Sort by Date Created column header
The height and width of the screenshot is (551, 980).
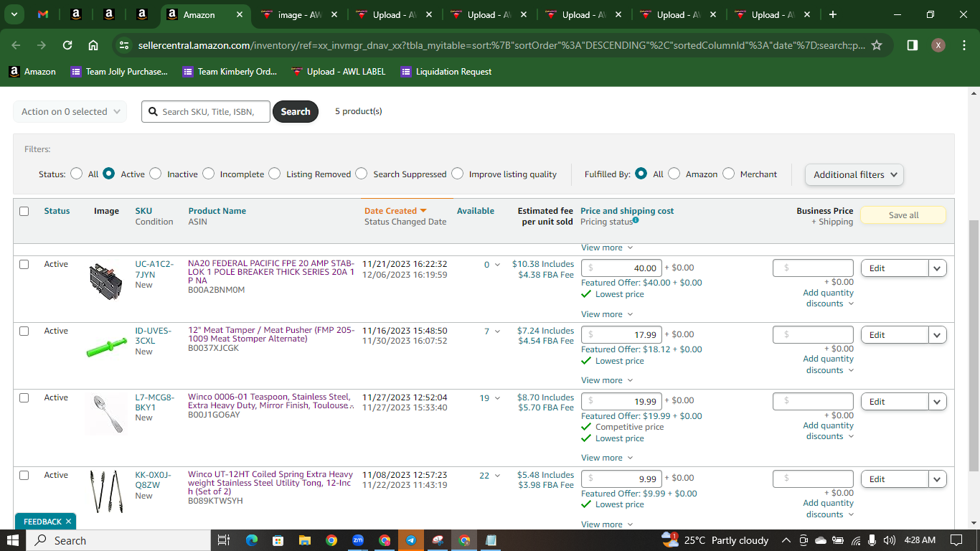pos(395,211)
